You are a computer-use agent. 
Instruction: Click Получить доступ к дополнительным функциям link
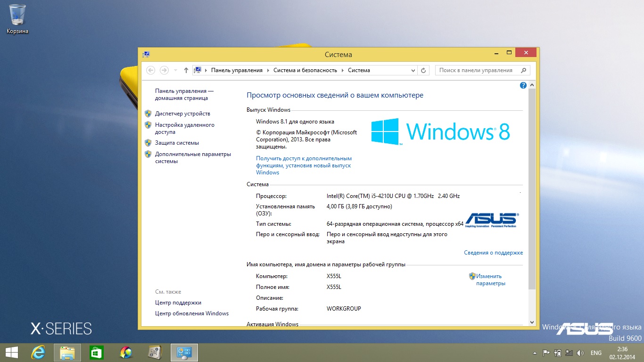point(304,165)
